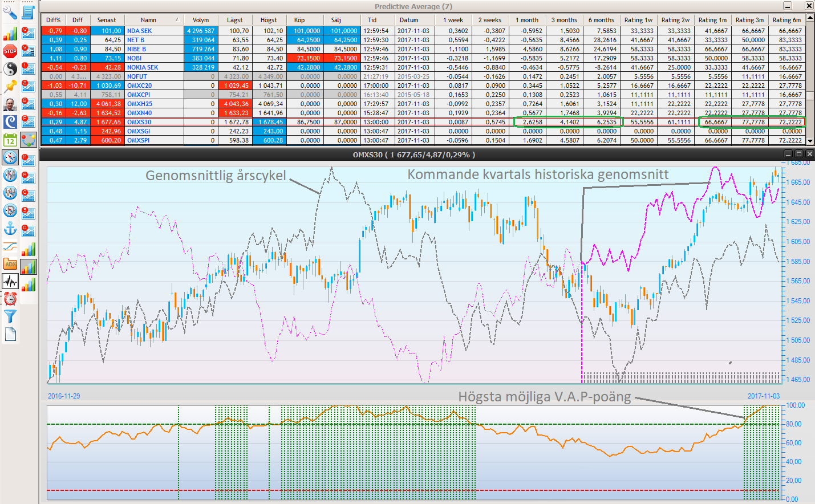Click the OMXS30 chart window title bar
The image size is (815, 504).
tap(413, 155)
